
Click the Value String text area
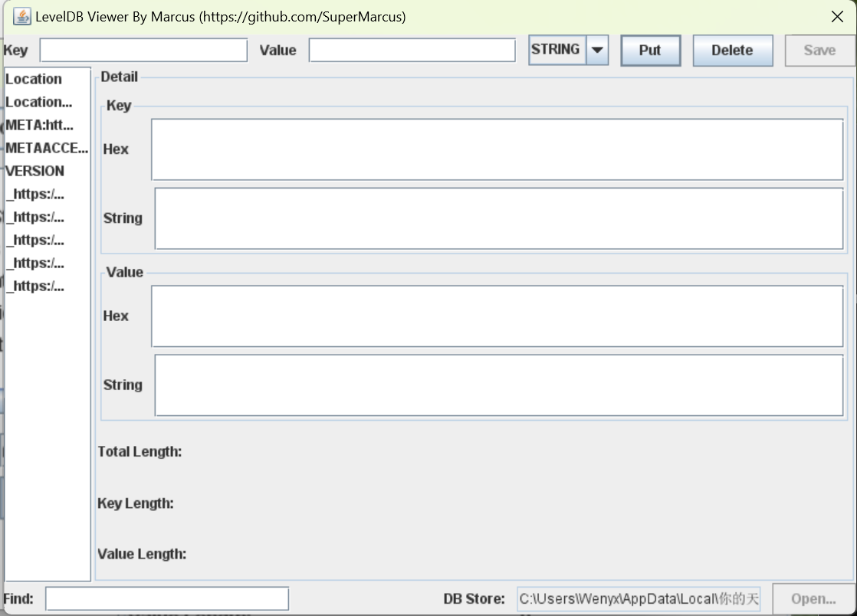(x=499, y=385)
